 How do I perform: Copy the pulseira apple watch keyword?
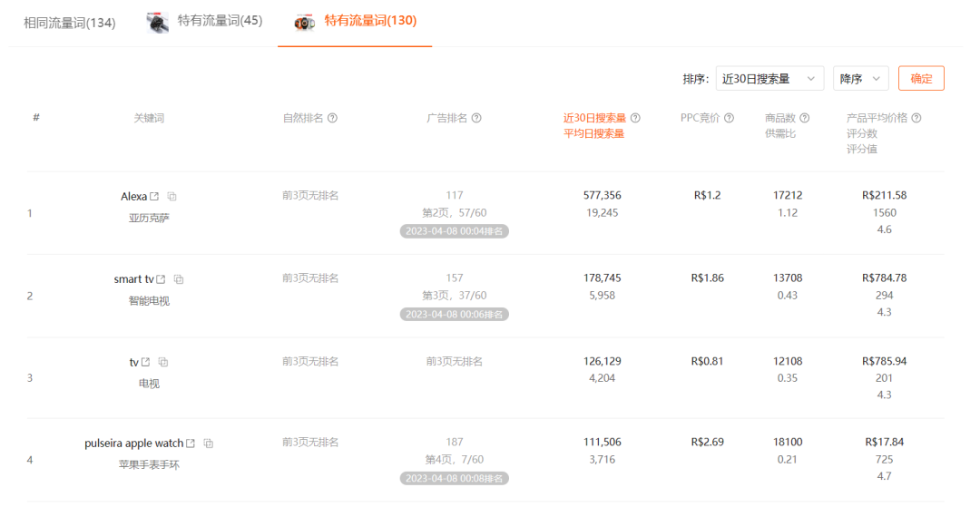tap(209, 444)
